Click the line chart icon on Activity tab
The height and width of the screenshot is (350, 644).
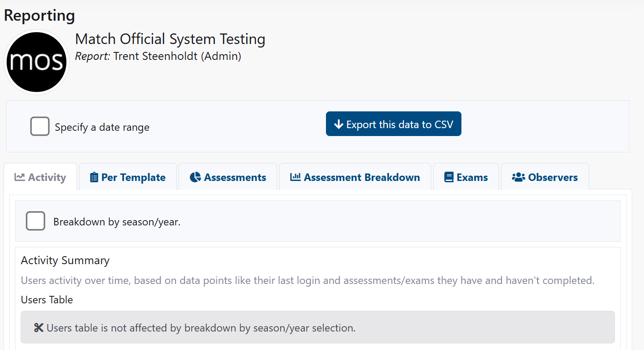[19, 177]
